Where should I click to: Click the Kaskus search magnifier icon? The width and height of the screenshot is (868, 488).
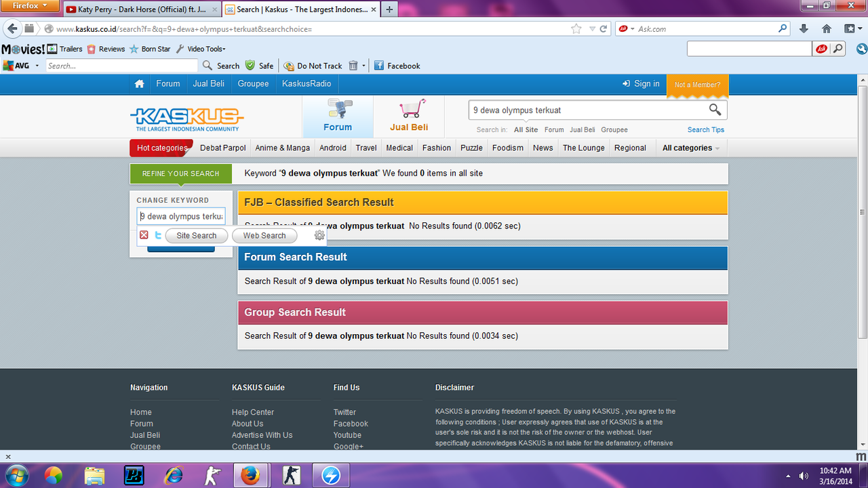[715, 110]
